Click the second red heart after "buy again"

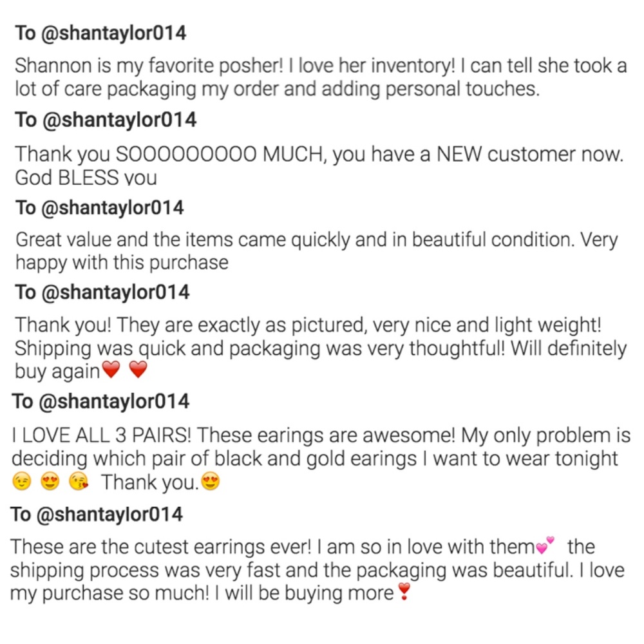pos(138,370)
